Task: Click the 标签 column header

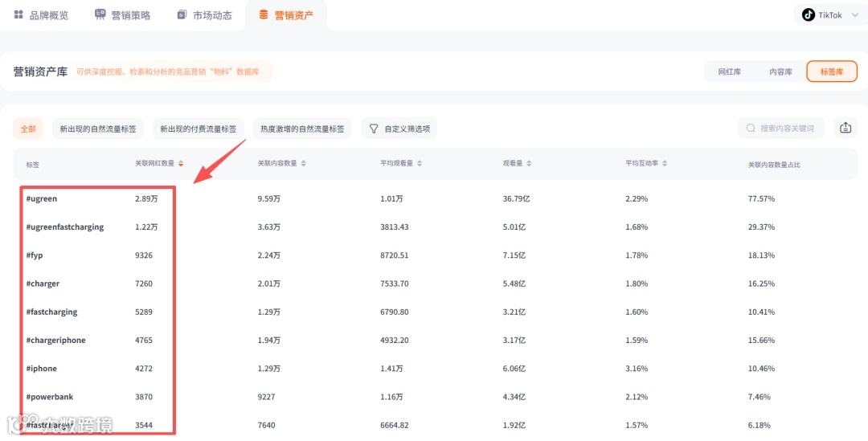Action: coord(33,165)
